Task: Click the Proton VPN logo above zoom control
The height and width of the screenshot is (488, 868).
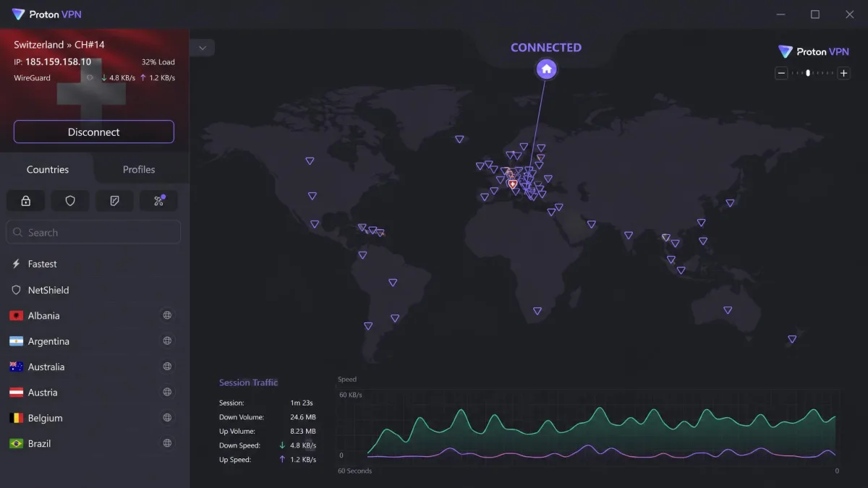Action: (x=813, y=51)
